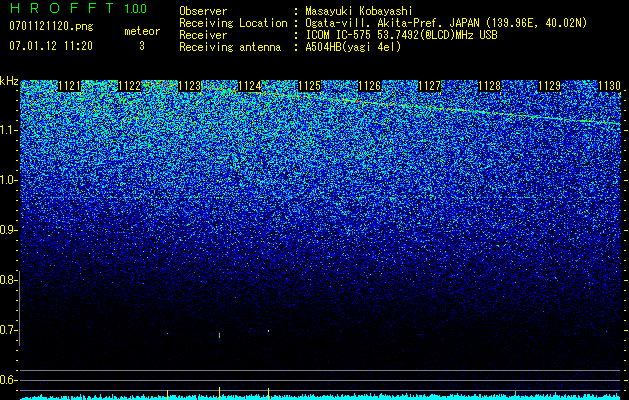629x400 pixels.
Task: Click the meteor echo dot between 1123 and 1124
Action: (219, 335)
